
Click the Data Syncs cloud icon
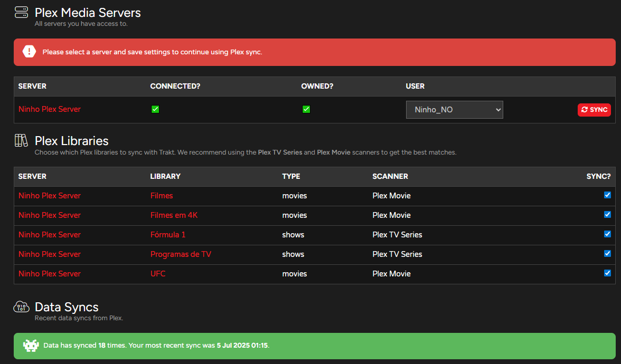pyautogui.click(x=21, y=306)
